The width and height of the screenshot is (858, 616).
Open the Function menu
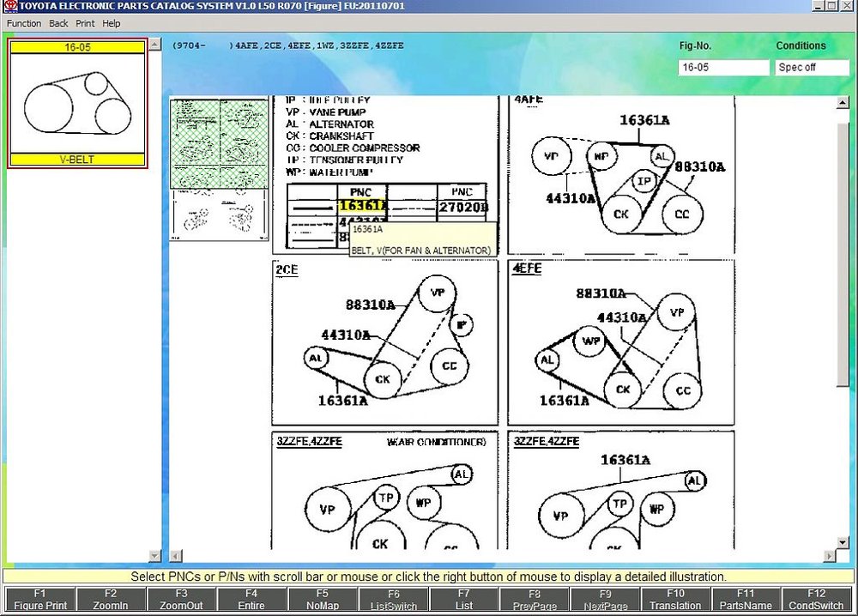(23, 23)
